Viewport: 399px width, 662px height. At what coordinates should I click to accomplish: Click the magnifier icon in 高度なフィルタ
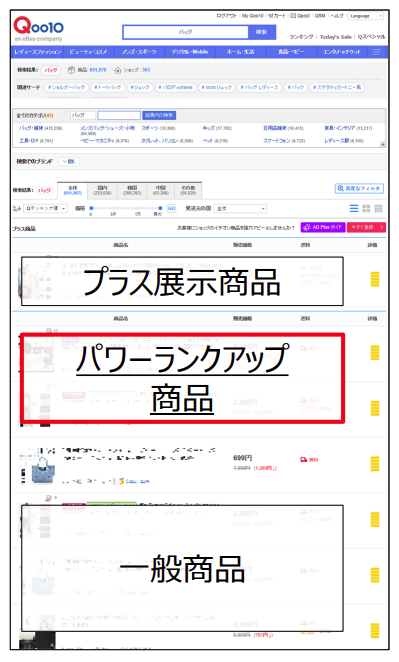point(340,188)
